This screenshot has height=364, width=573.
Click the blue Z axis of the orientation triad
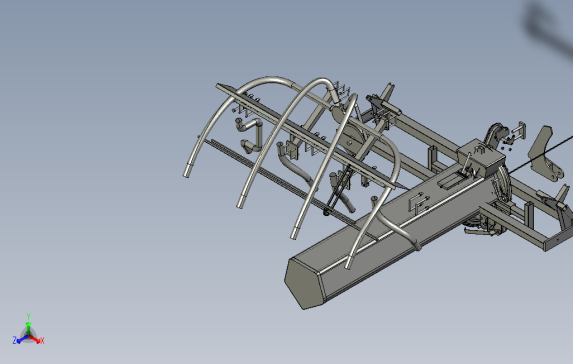click(x=20, y=340)
